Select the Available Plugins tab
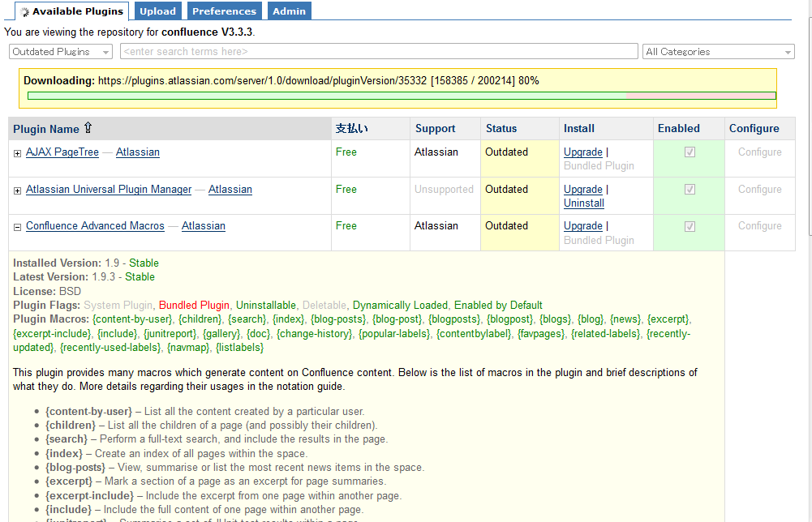Image resolution: width=812 pixels, height=522 pixels. pyautogui.click(x=72, y=11)
